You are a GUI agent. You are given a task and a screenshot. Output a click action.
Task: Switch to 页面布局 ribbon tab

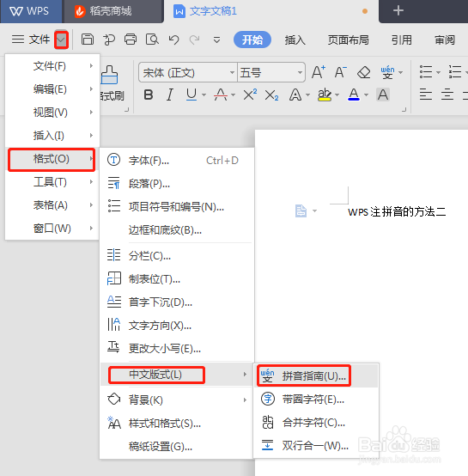[x=348, y=40]
